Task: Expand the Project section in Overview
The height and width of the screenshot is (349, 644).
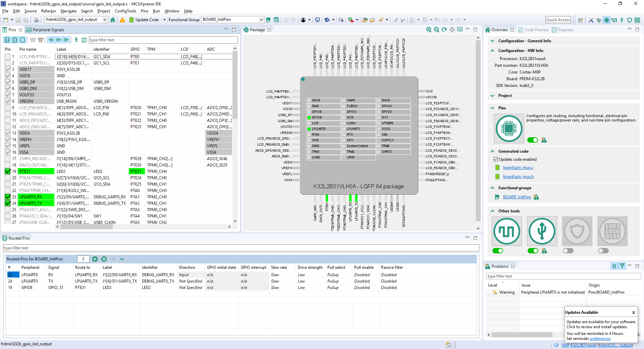Action: 492,96
